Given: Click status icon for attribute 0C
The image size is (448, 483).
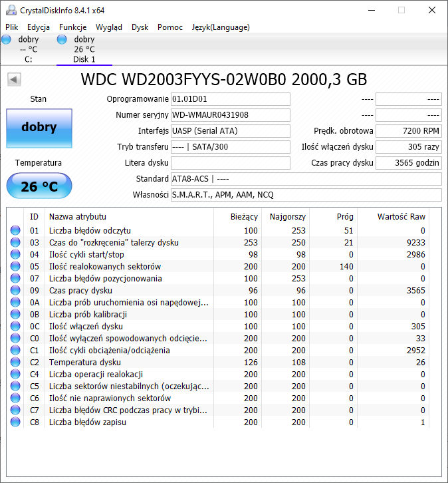Looking at the screenshot, I should (15, 326).
